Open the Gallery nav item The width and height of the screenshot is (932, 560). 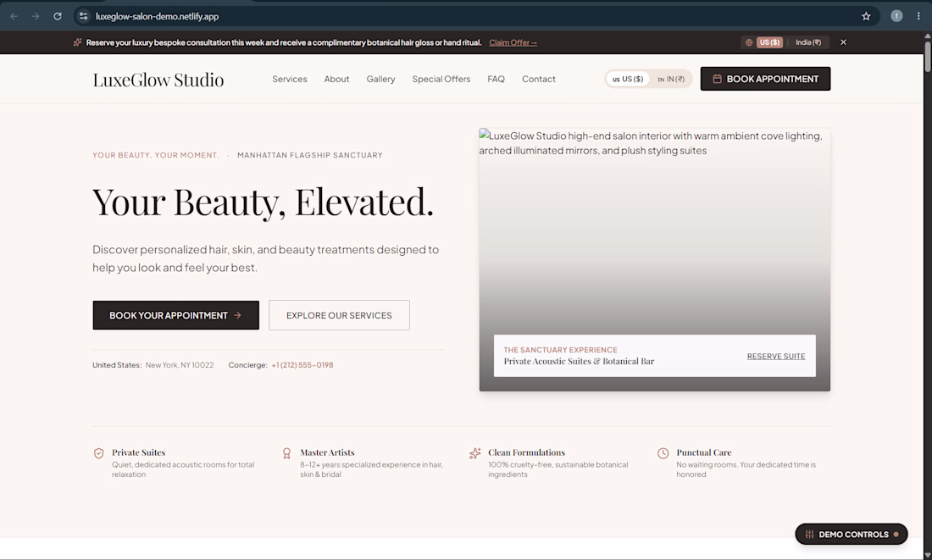(x=380, y=79)
